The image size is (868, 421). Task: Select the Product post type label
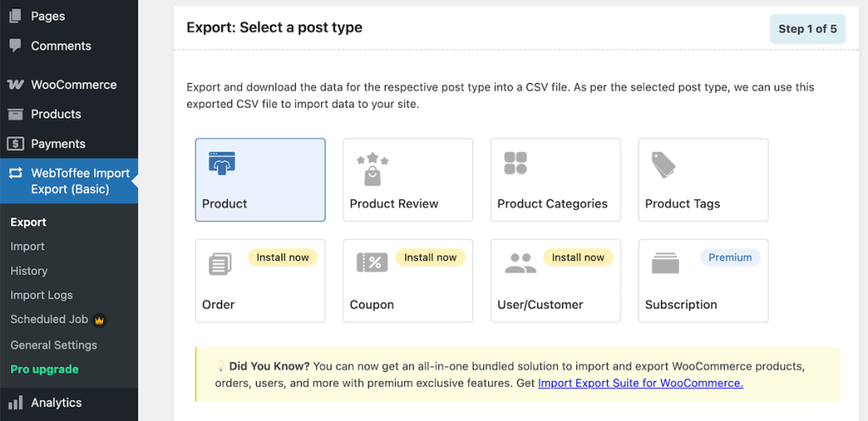coord(225,203)
